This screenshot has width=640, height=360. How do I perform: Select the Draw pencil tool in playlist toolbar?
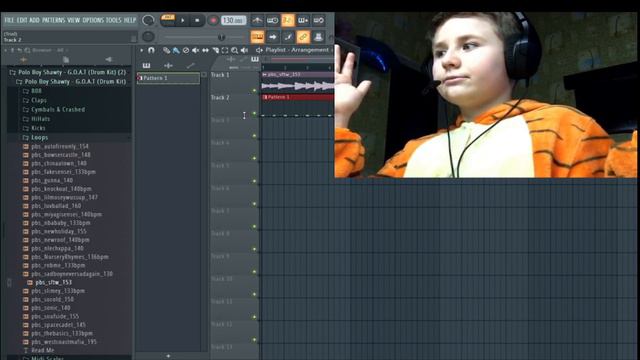click(166, 50)
